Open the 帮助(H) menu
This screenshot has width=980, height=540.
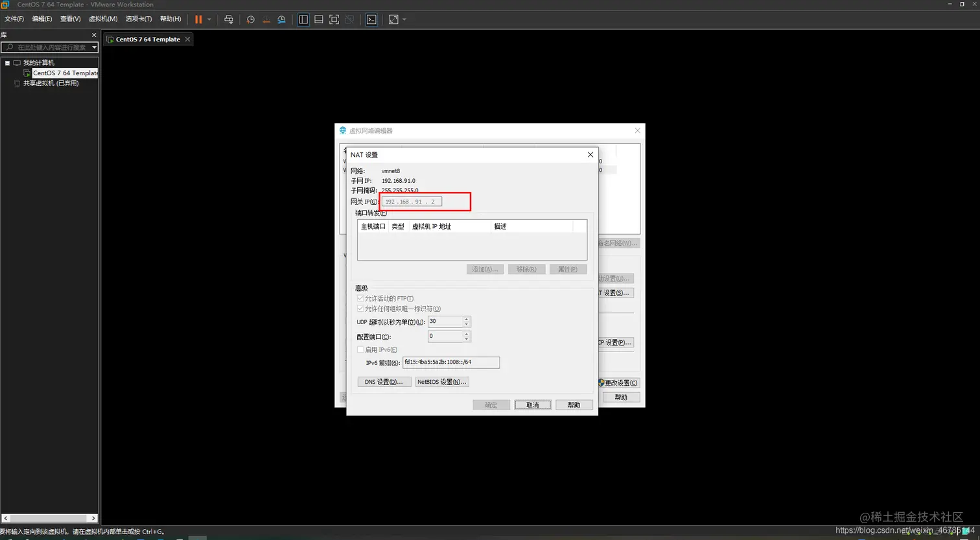click(x=170, y=19)
